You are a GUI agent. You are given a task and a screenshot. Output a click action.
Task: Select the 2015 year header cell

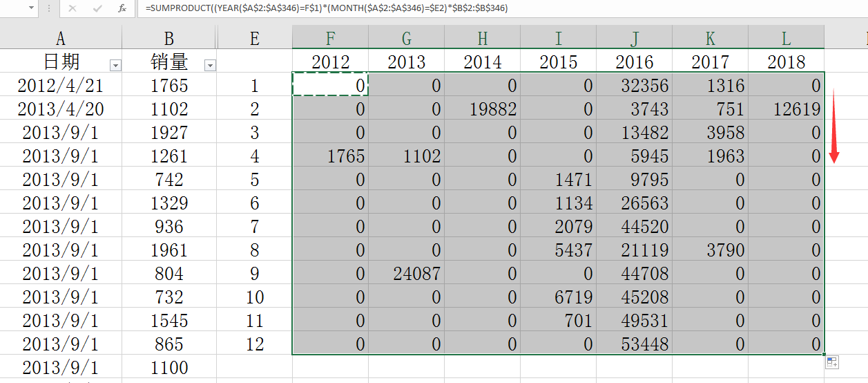559,62
